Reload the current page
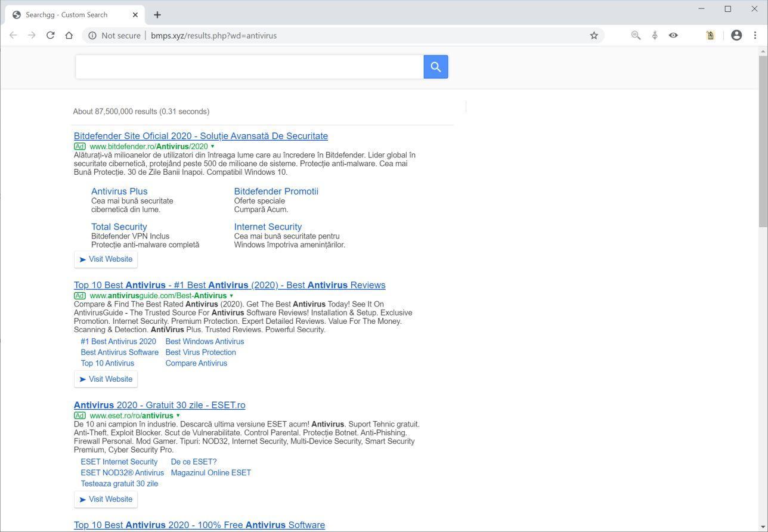Image resolution: width=768 pixels, height=532 pixels. pos(51,35)
